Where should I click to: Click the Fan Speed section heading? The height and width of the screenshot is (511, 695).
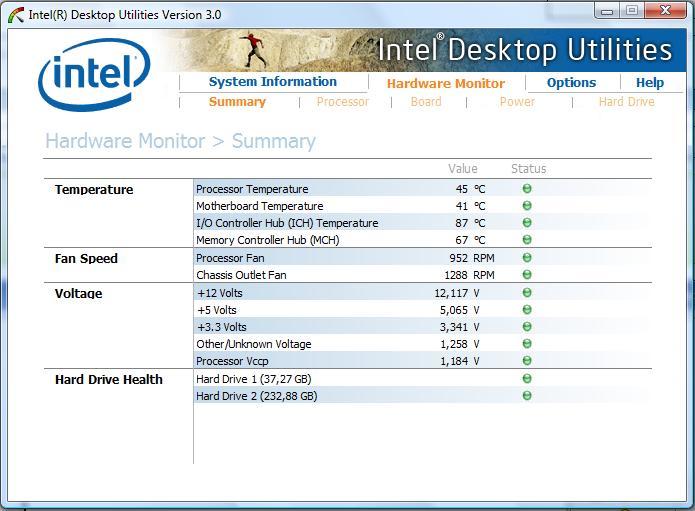point(86,258)
